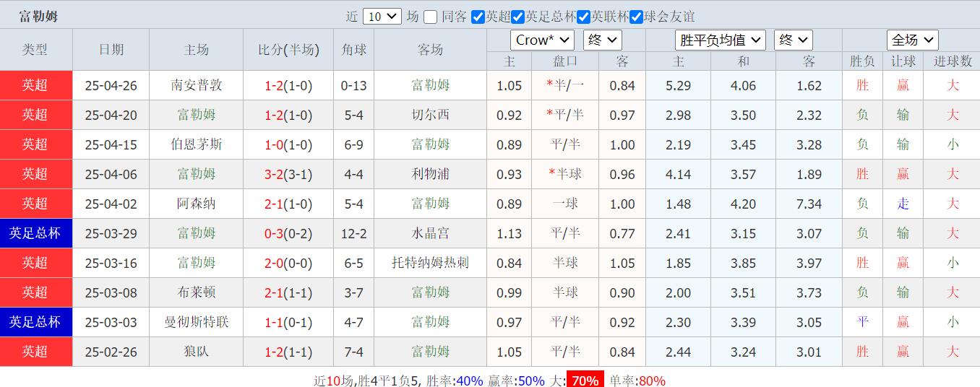
Task: Open the 托特纳姆热刺 team link
Action: (430, 263)
